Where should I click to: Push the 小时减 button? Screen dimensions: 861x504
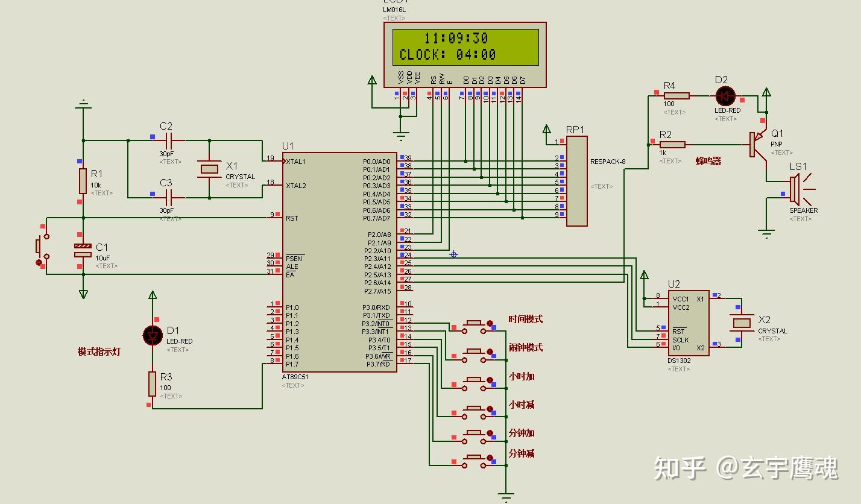(x=475, y=411)
